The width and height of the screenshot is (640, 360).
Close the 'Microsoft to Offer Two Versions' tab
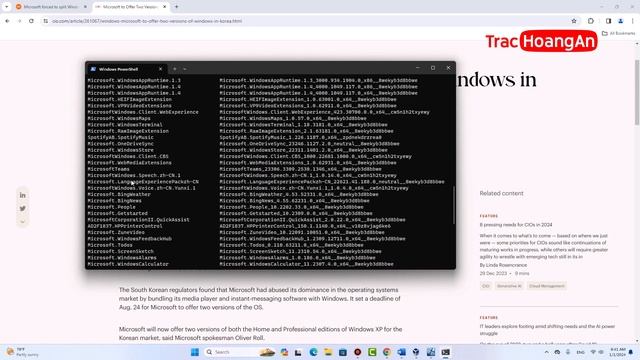click(x=164, y=7)
